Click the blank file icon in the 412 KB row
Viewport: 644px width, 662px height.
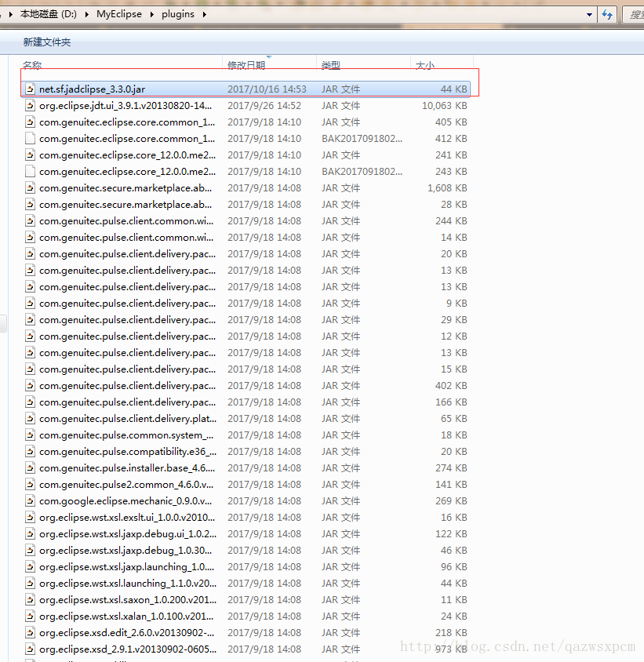point(30,139)
